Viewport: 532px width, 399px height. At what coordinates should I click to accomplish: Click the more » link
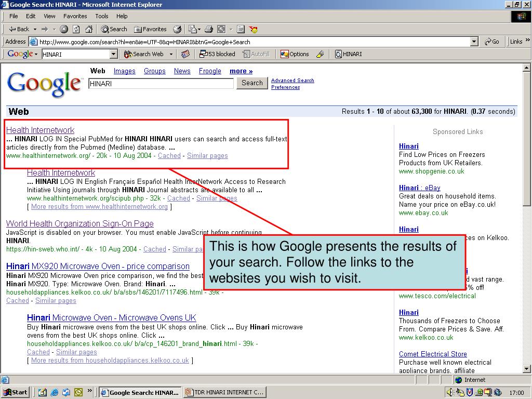(x=241, y=71)
